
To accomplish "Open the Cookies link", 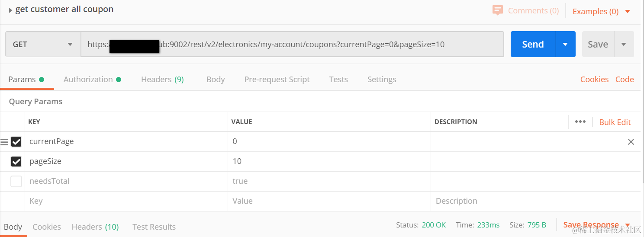I will point(594,80).
